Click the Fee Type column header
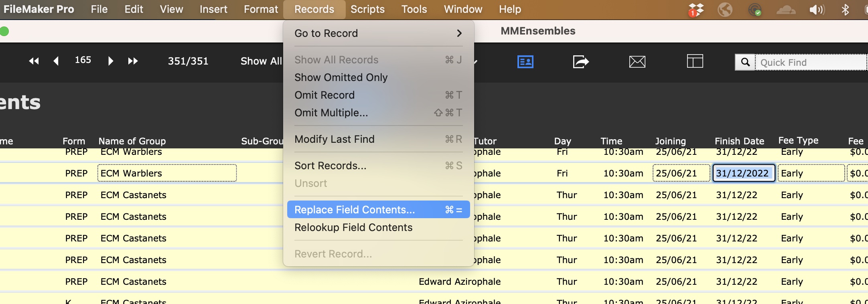Screen dimensions: 868x304 pyautogui.click(x=798, y=140)
